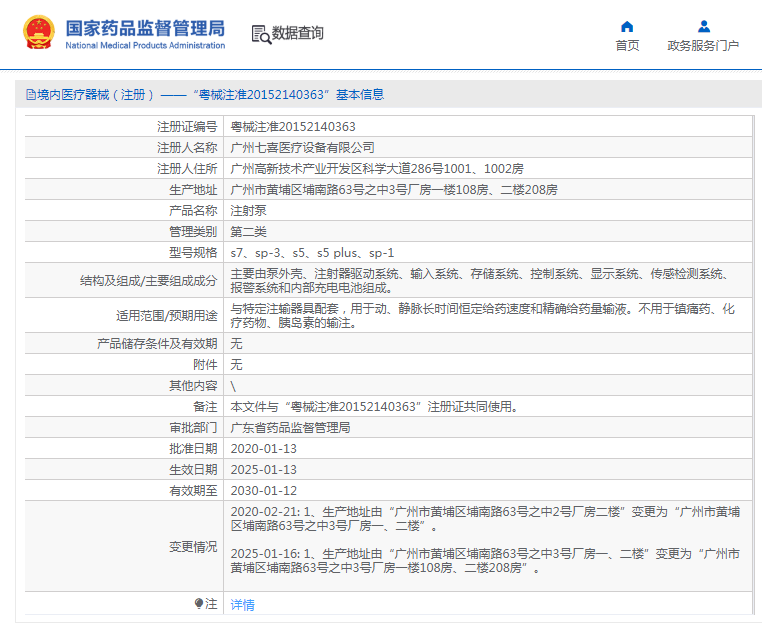The image size is (762, 627).
Task: Select 广州七喜医疗设备有限公司 registrant name
Action: pyautogui.click(x=302, y=148)
